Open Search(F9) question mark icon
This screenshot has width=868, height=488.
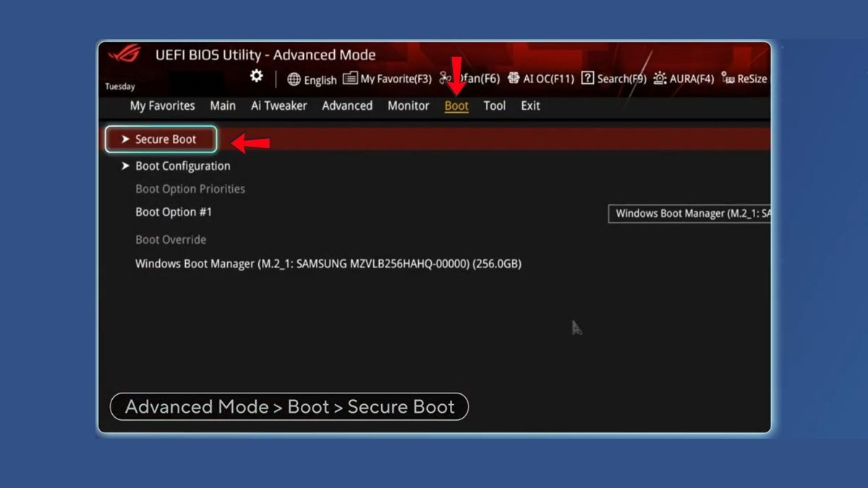pyautogui.click(x=587, y=78)
